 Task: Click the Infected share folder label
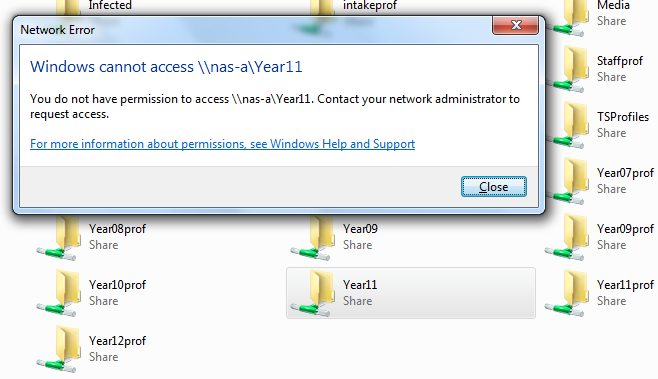(110, 5)
